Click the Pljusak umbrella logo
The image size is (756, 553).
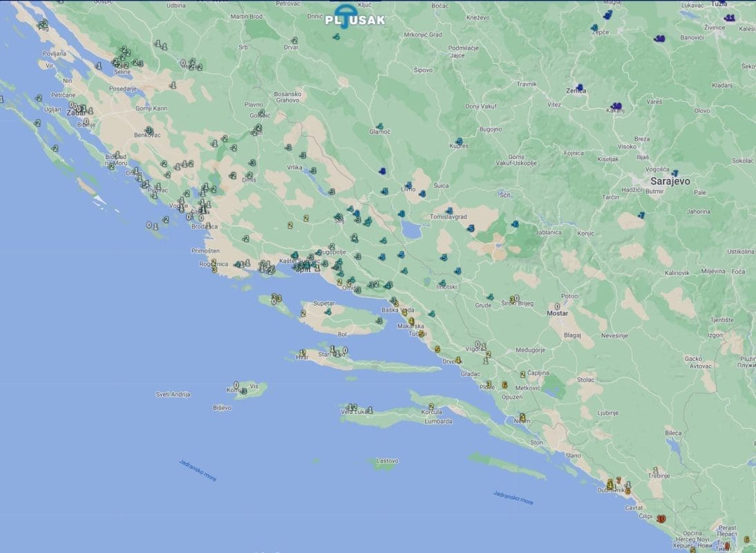pyautogui.click(x=345, y=15)
